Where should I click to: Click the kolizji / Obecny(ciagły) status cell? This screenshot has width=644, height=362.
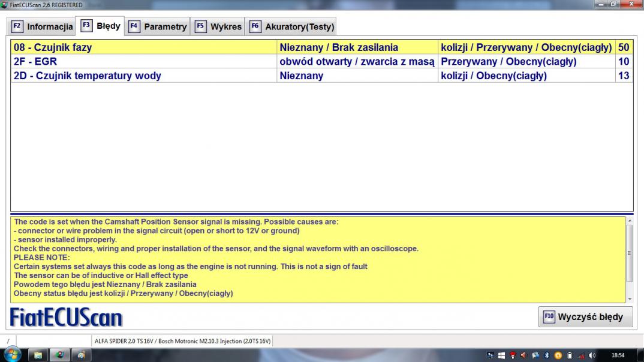pyautogui.click(x=526, y=76)
